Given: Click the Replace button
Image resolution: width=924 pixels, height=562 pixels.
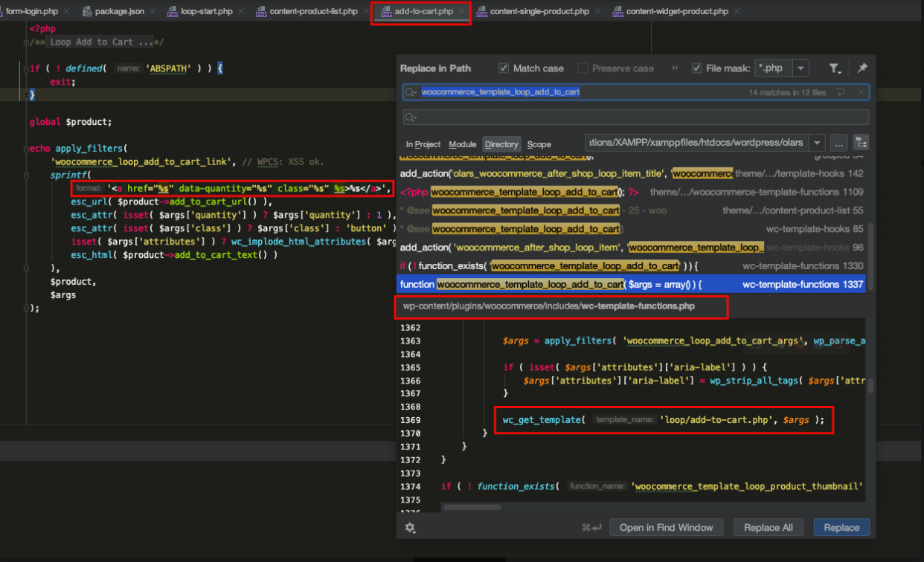Looking at the screenshot, I should pyautogui.click(x=841, y=528).
